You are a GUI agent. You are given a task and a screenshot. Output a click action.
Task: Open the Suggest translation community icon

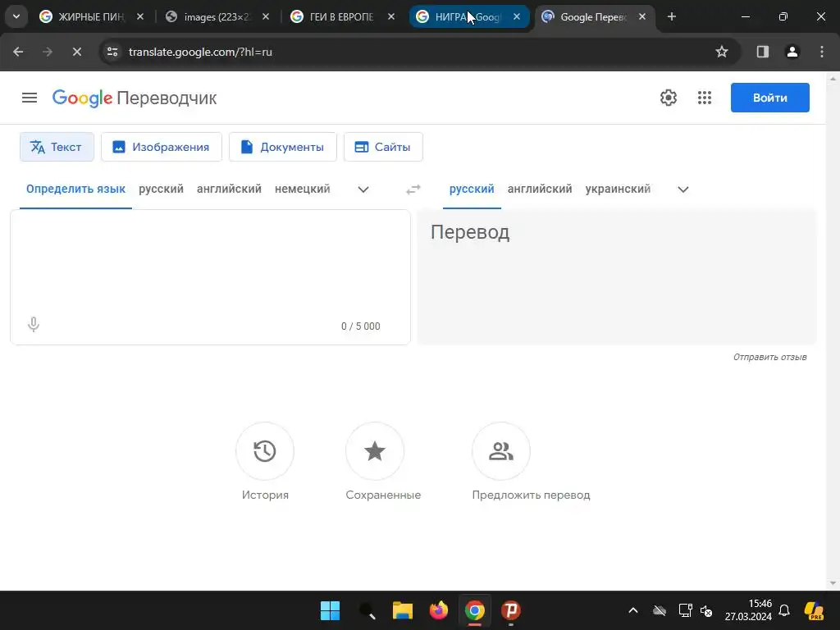[501, 451]
